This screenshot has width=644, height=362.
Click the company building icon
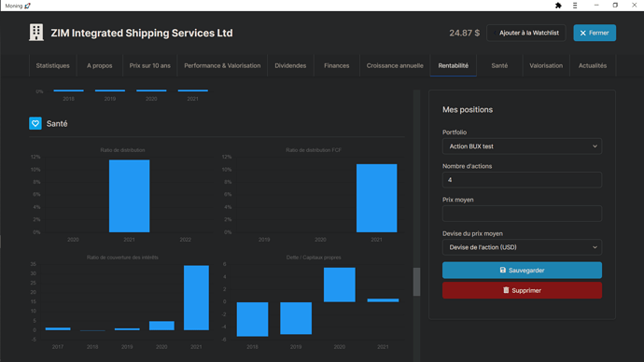tap(36, 33)
